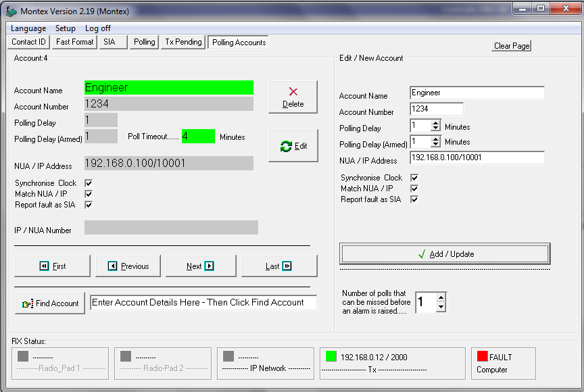
Task: Click the Edit button with green arrows
Action: click(293, 146)
